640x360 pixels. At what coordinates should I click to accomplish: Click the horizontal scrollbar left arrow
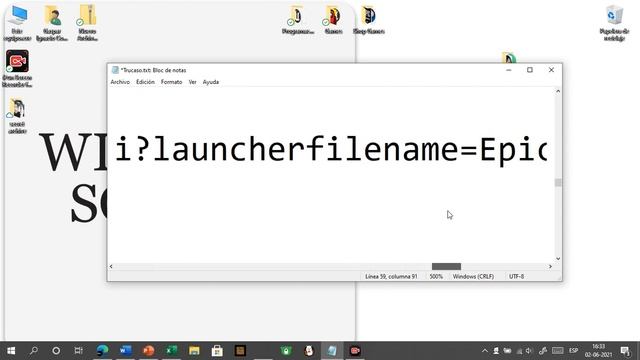click(111, 267)
